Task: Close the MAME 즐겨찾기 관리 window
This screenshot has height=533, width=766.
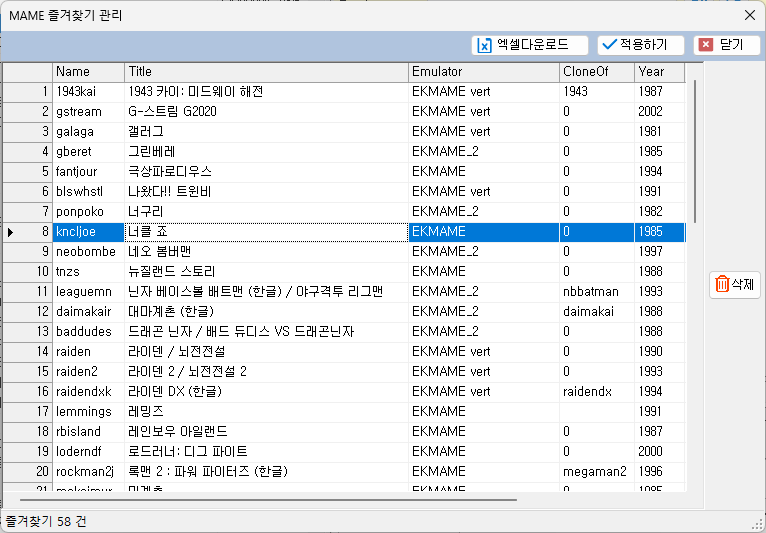Action: click(x=750, y=15)
